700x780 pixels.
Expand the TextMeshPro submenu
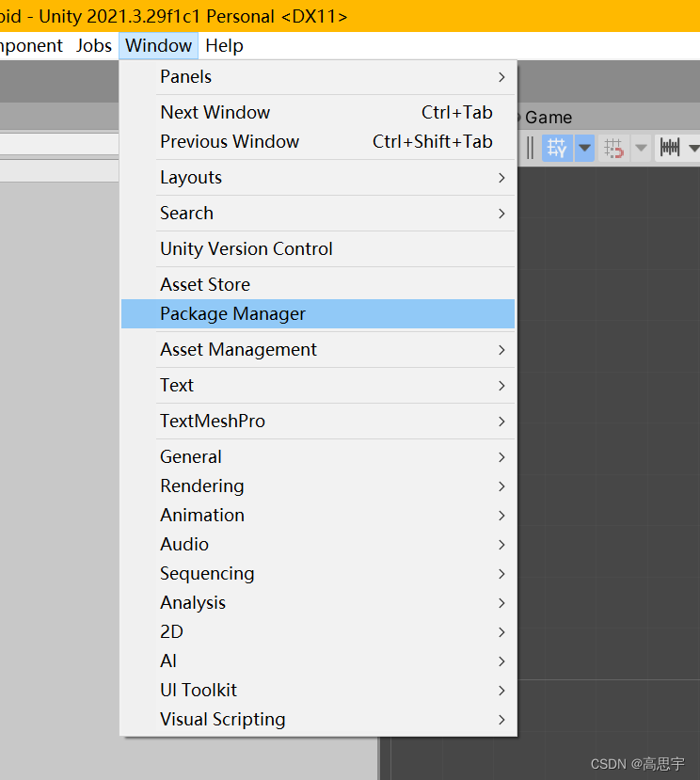coord(318,422)
